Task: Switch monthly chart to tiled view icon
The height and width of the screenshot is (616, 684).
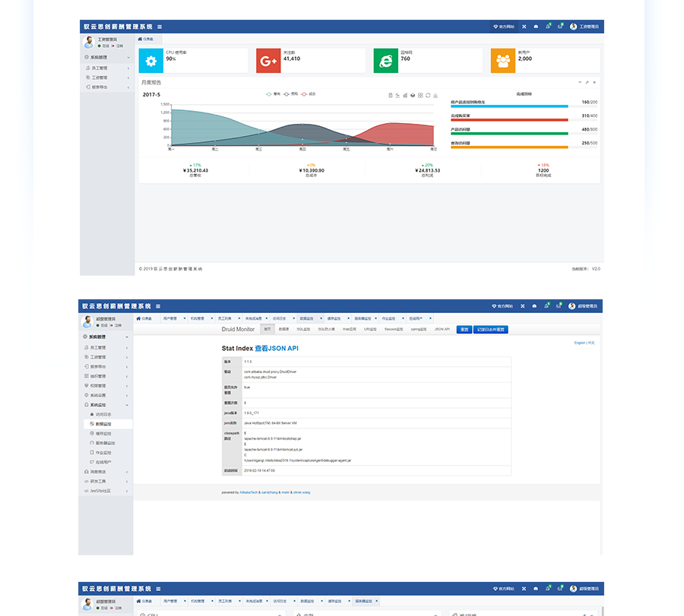Action: [420, 96]
